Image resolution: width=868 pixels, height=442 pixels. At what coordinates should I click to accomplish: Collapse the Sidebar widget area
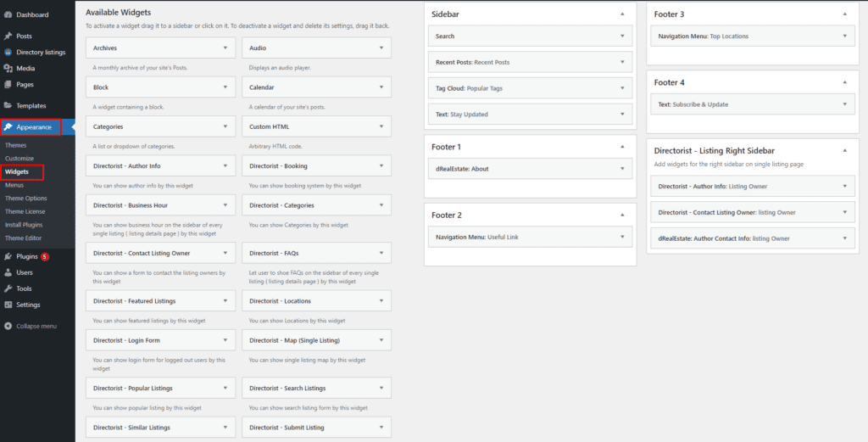[623, 14]
